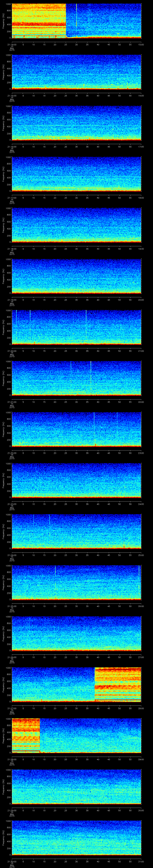The image size is (153, 868).
Task: Click the 21:16:00 time axis label
Action: 12,147
